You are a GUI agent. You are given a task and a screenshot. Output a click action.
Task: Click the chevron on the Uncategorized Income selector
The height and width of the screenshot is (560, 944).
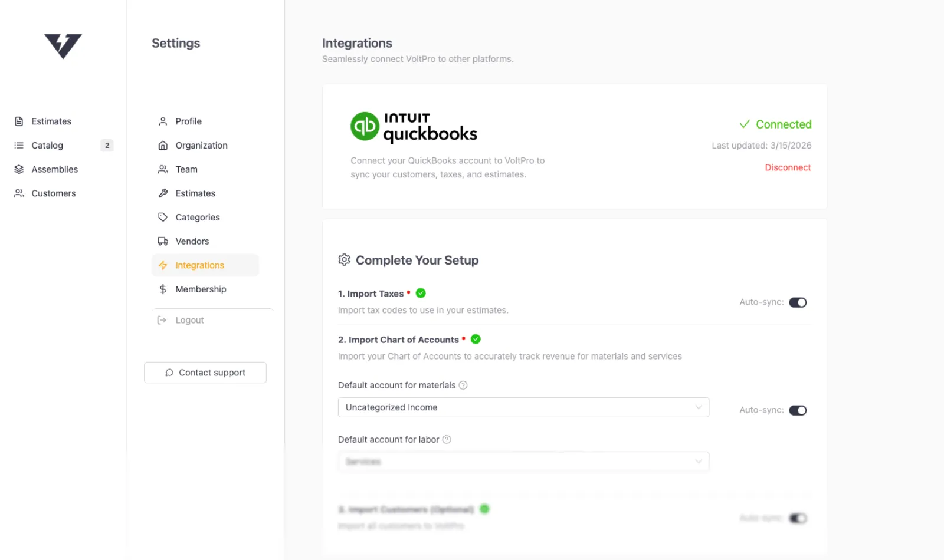pyautogui.click(x=699, y=407)
